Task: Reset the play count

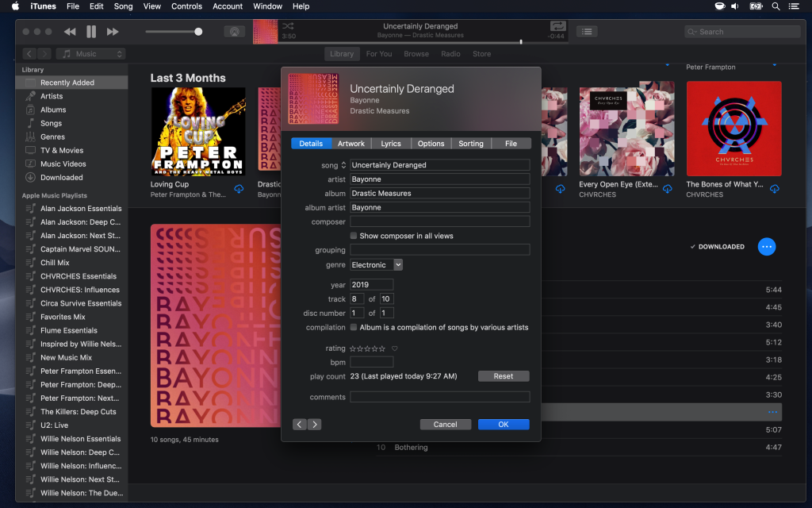Action: [x=504, y=376]
